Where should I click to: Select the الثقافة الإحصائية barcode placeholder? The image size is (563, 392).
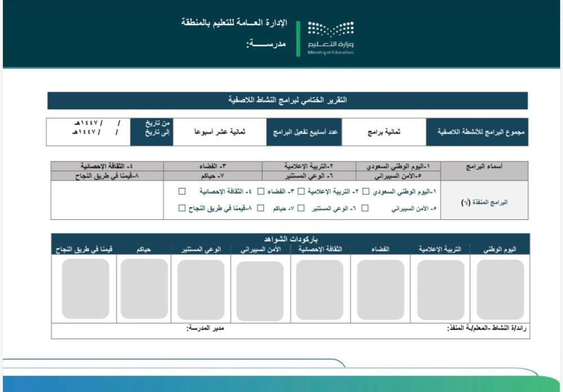click(320, 290)
